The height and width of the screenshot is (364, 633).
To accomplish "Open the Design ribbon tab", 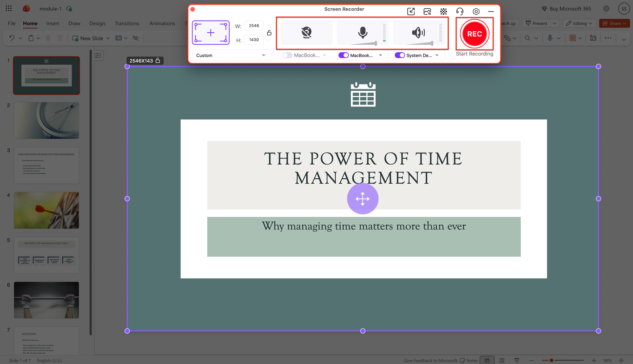I will [97, 23].
